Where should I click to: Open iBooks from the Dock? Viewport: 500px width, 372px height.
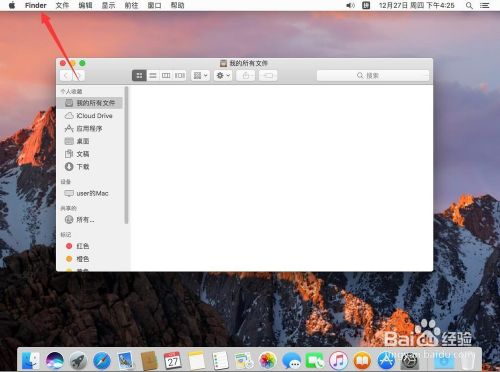click(362, 361)
